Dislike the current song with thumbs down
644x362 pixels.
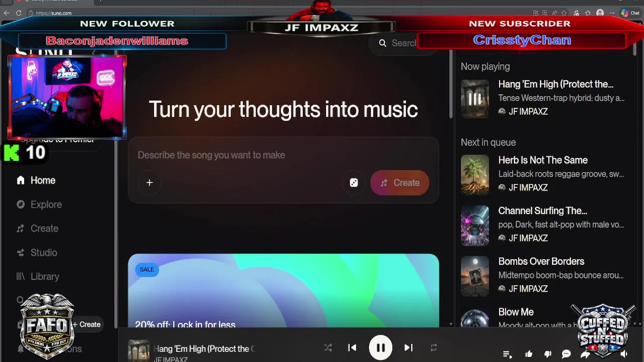coord(548,354)
